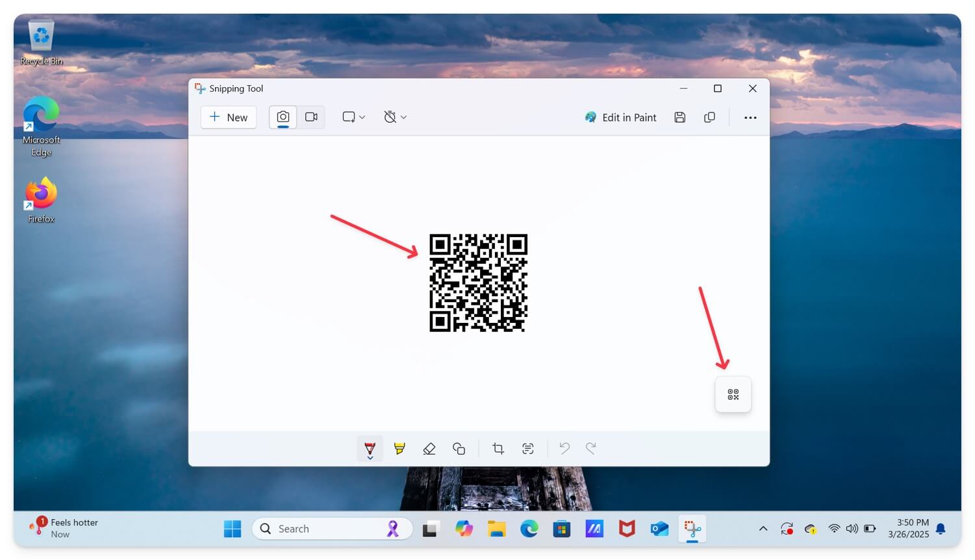Open Microsoft Store from the taskbar
Image resolution: width=975 pixels, height=560 pixels.
(x=562, y=529)
